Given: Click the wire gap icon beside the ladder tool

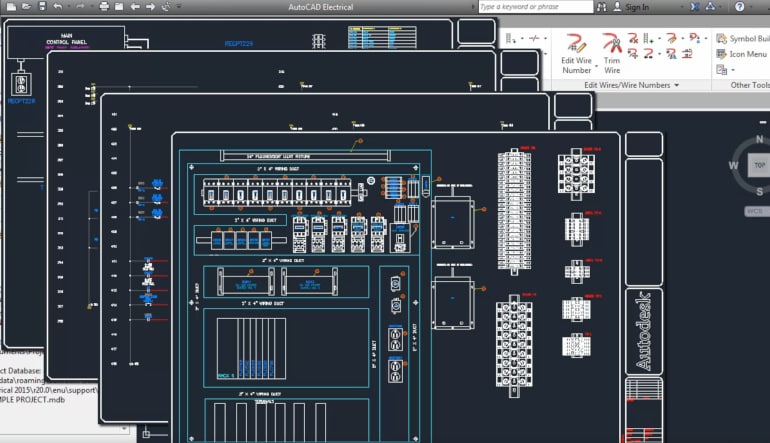Looking at the screenshot, I should pos(534,38).
